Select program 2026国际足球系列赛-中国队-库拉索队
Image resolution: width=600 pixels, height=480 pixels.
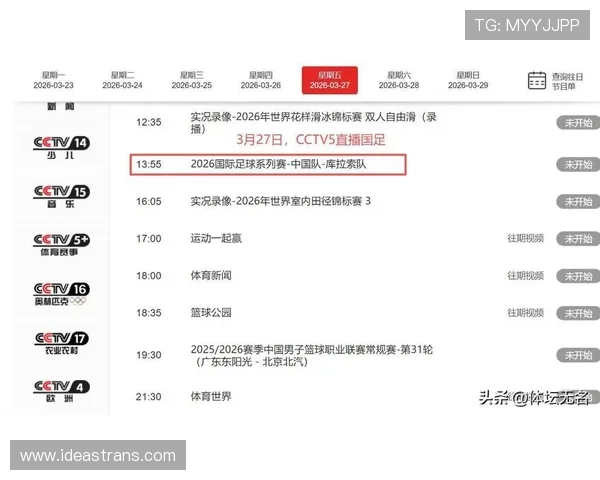point(278,164)
